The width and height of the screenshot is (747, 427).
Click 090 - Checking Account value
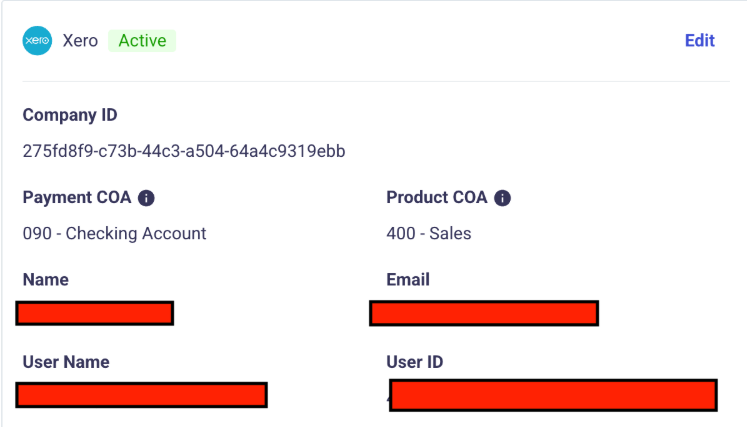click(114, 234)
